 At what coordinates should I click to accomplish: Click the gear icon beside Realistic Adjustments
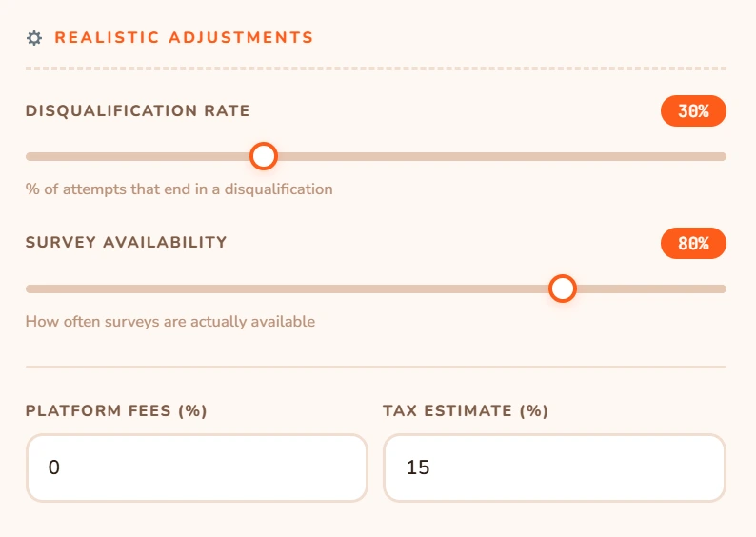(34, 38)
